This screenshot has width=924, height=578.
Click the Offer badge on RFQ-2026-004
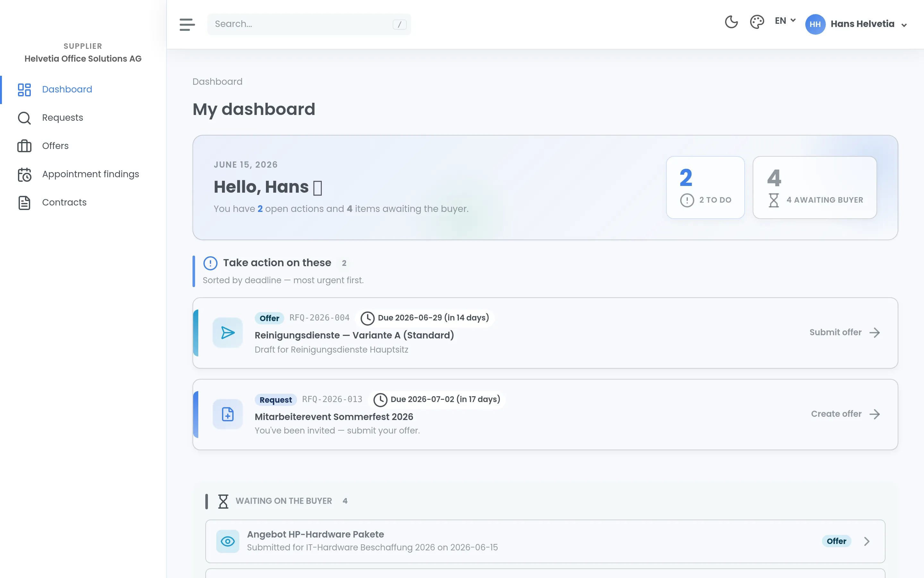pyautogui.click(x=269, y=318)
